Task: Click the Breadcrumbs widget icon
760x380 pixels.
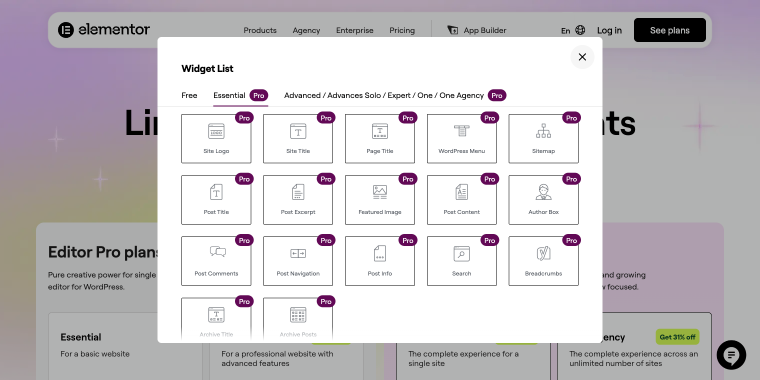Action: (x=543, y=253)
